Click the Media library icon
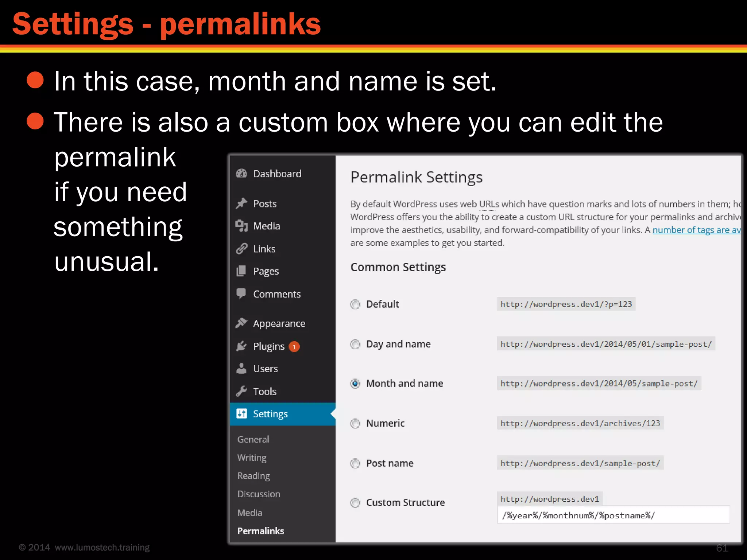The image size is (747, 560). point(241,226)
